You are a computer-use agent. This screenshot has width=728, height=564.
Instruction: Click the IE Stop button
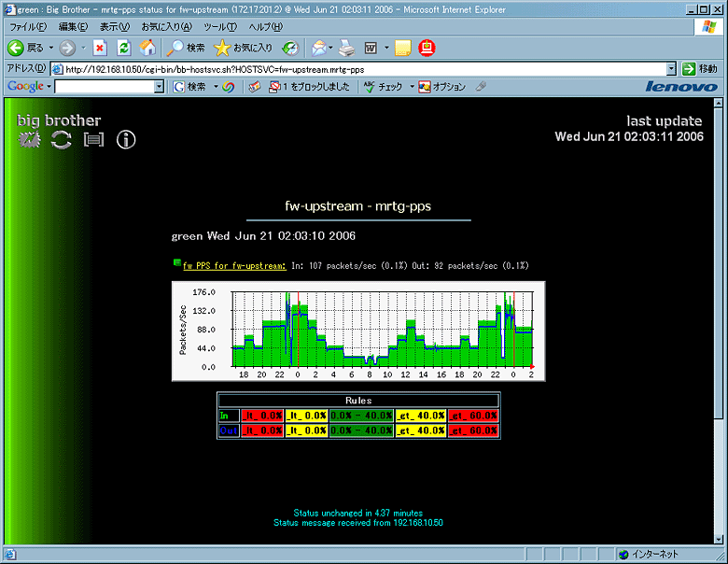pyautogui.click(x=100, y=48)
